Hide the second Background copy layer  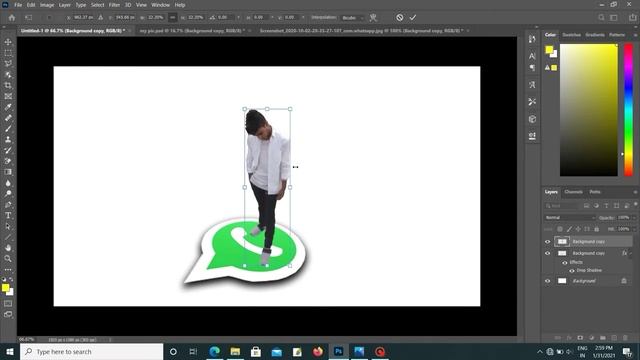click(548, 253)
